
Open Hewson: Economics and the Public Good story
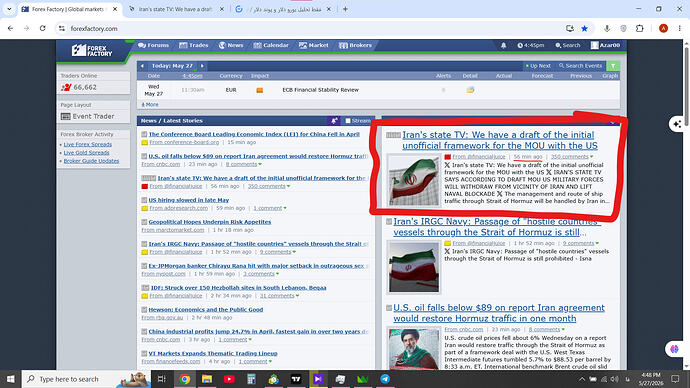click(x=206, y=310)
